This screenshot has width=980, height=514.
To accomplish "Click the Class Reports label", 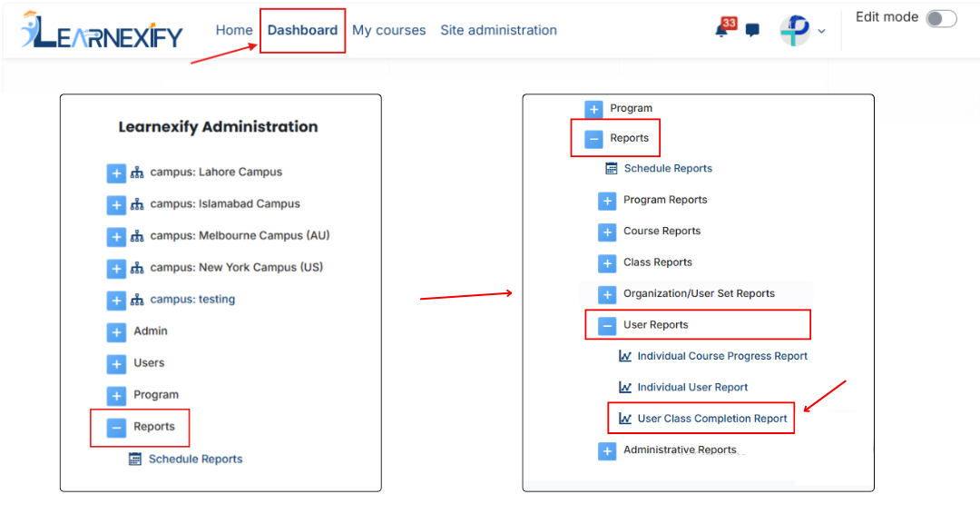I will click(x=658, y=262).
